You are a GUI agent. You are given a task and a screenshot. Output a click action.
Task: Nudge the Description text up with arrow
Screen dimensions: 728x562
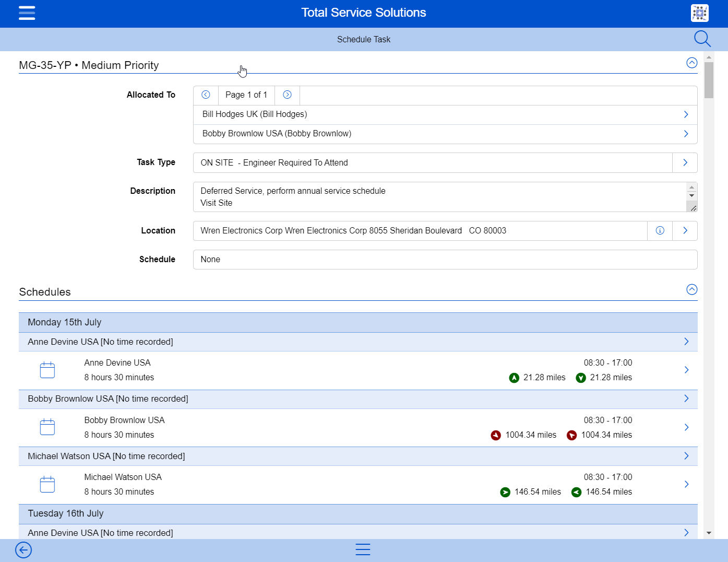[x=691, y=187]
